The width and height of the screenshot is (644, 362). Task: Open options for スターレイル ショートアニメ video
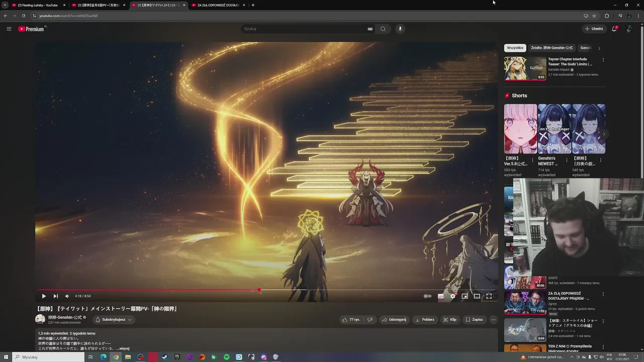603,321
